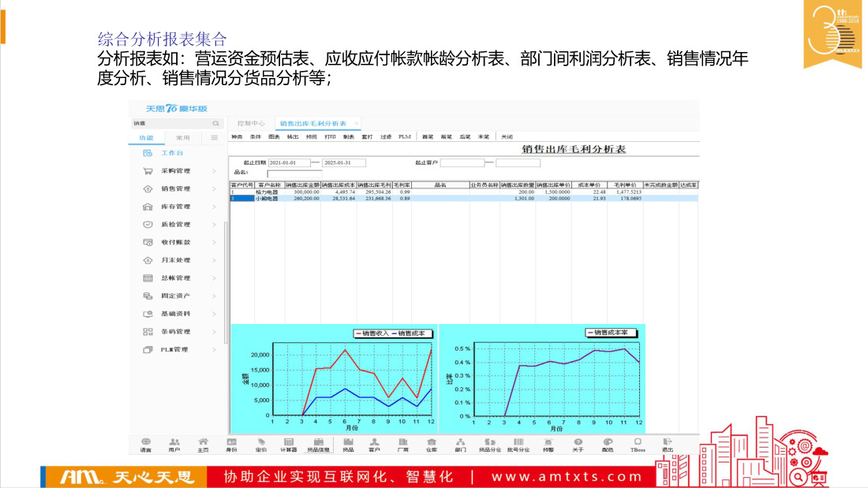
Task: Toggle the sidebar hamburger menu
Action: [x=214, y=138]
